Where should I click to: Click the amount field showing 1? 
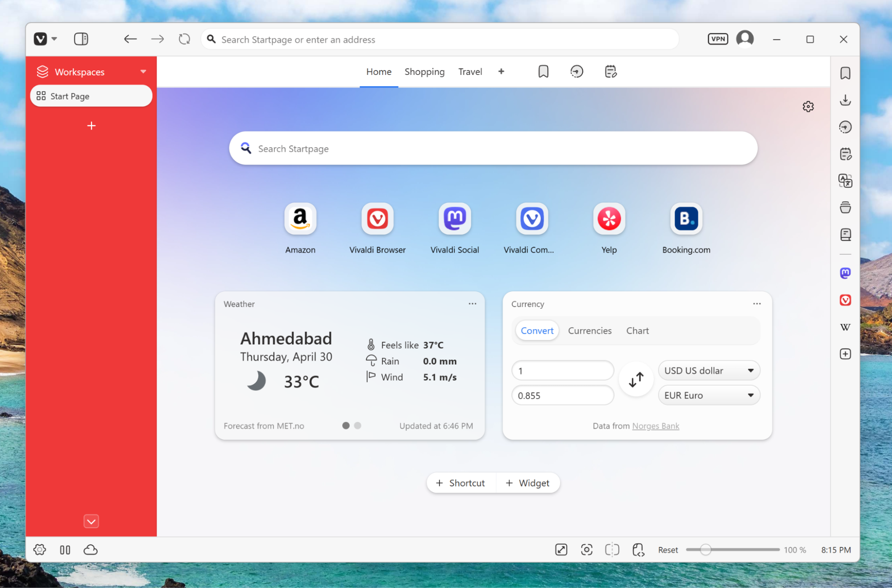pyautogui.click(x=563, y=371)
